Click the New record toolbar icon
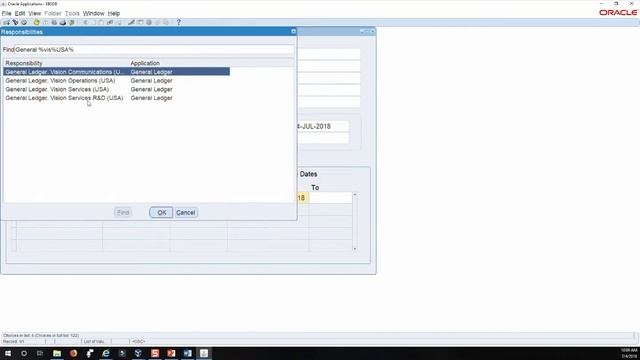The image size is (640, 360). [x=7, y=22]
